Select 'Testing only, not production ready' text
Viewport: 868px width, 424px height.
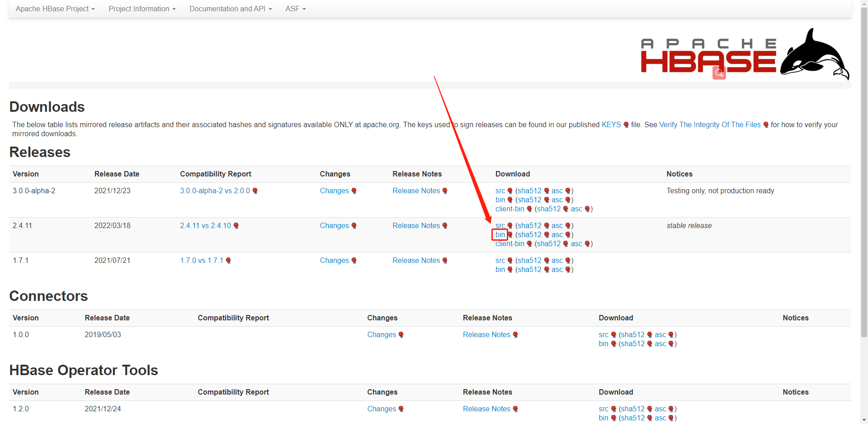coord(720,191)
